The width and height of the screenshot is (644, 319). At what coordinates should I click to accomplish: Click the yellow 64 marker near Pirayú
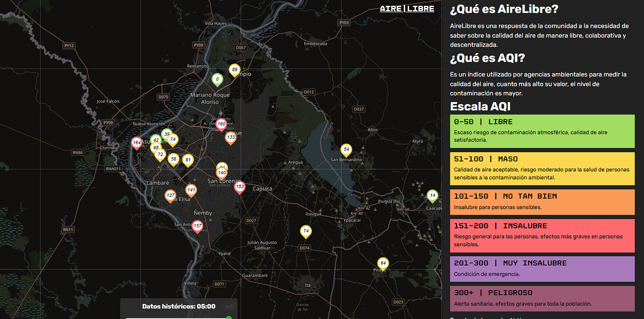383,264
